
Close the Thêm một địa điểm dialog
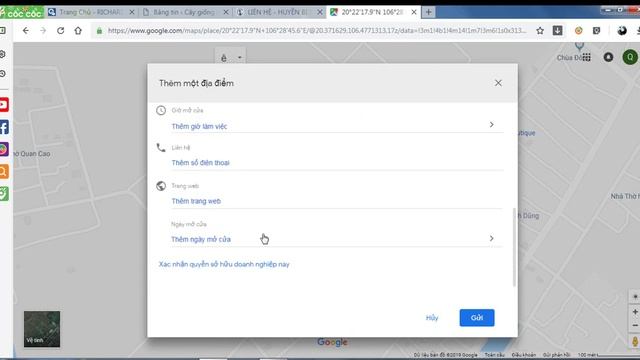point(498,83)
